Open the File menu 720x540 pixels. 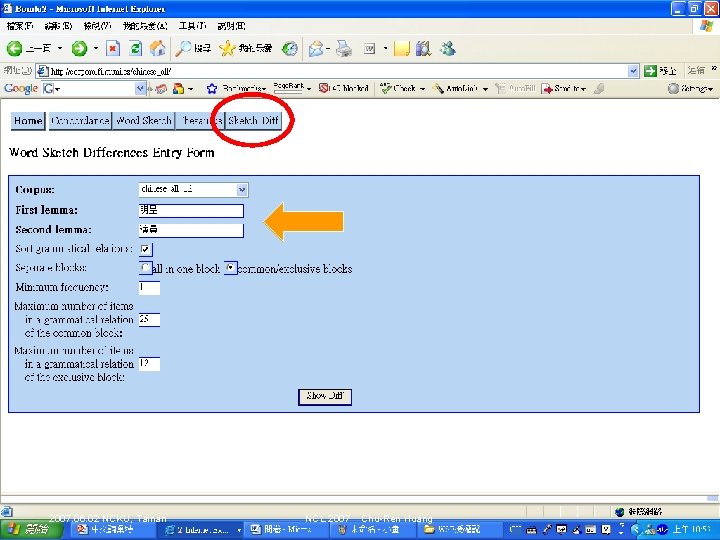[x=20, y=26]
